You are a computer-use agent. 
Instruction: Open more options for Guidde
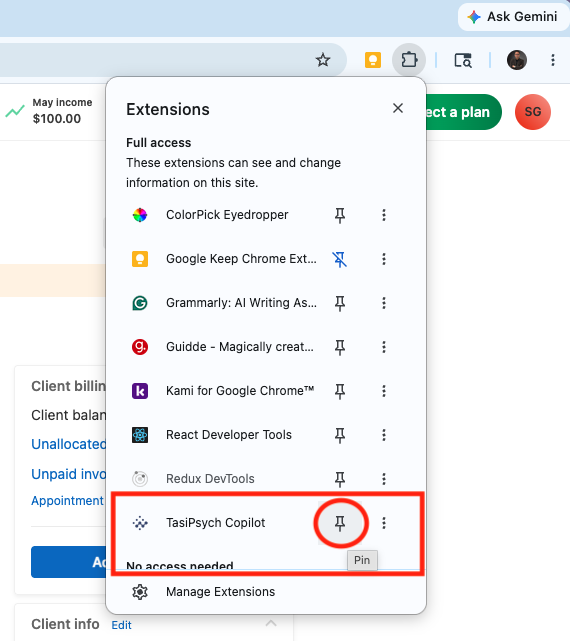(384, 347)
